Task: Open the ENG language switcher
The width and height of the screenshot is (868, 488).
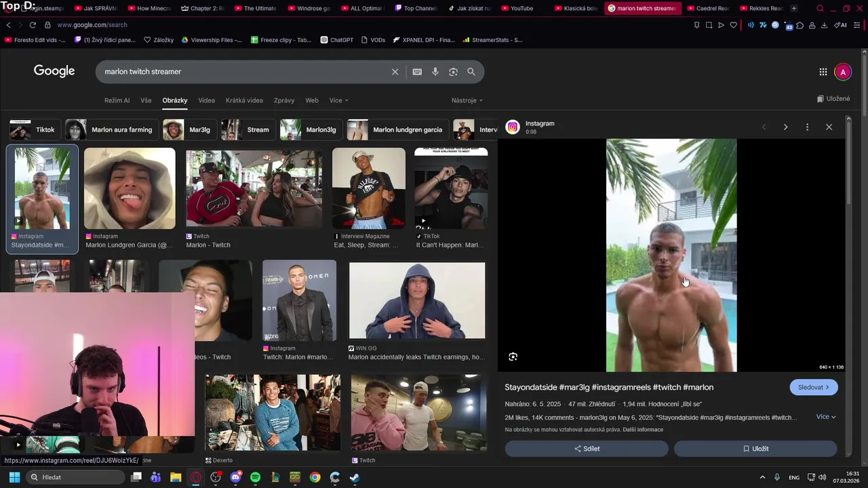Action: click(x=793, y=477)
